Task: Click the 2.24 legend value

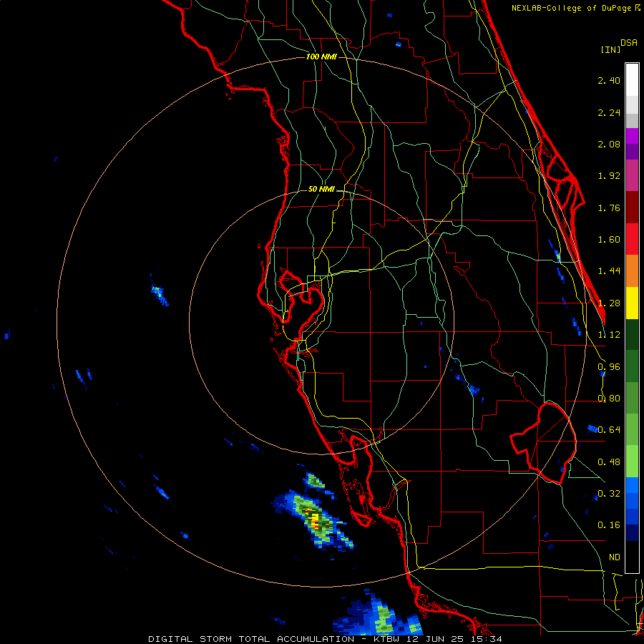Action: (x=609, y=112)
